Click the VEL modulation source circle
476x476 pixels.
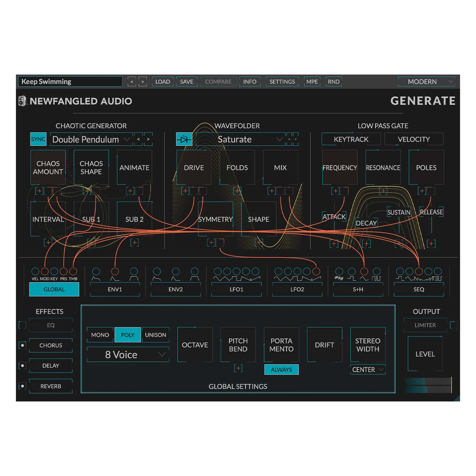[35, 271]
